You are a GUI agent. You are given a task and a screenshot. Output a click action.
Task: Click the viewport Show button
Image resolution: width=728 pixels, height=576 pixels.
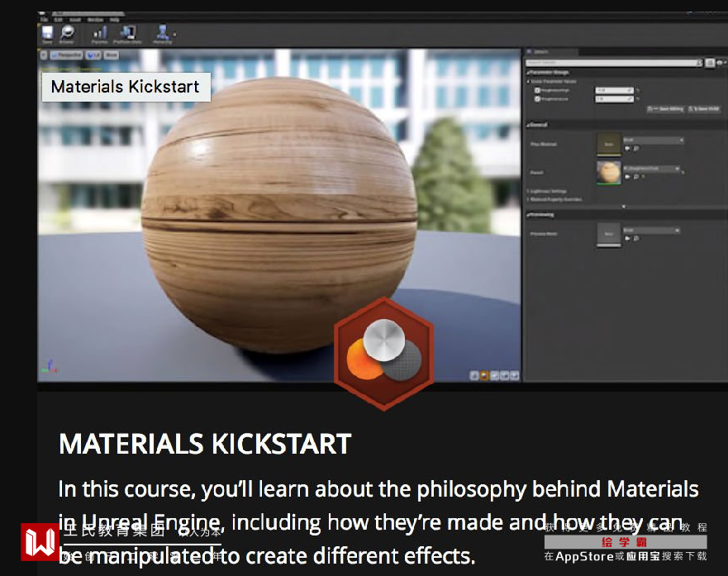coord(111,55)
